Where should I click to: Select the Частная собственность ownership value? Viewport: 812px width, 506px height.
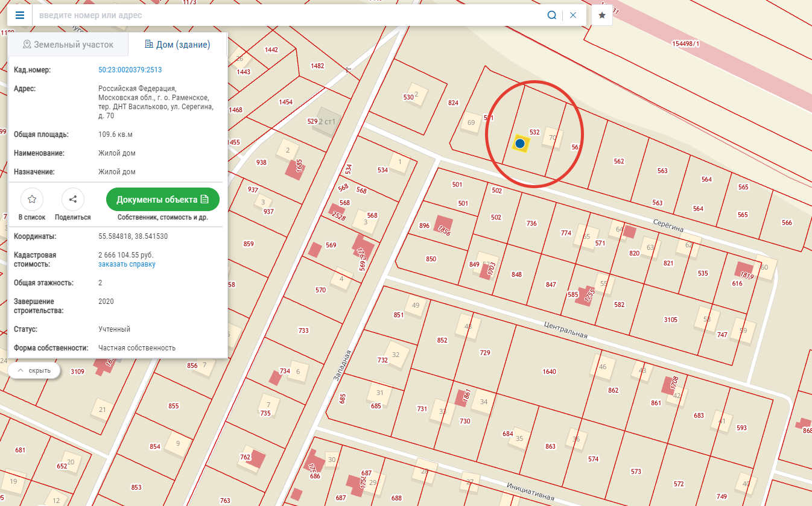137,348
